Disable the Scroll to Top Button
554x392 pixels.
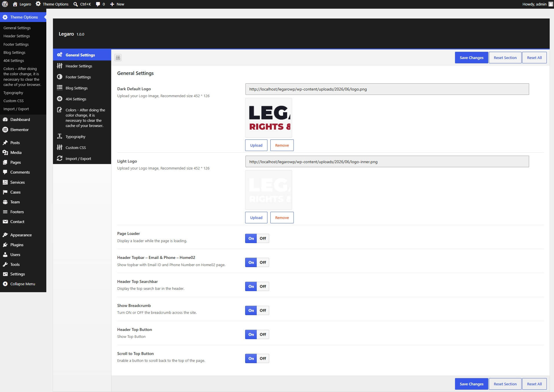[x=263, y=358]
